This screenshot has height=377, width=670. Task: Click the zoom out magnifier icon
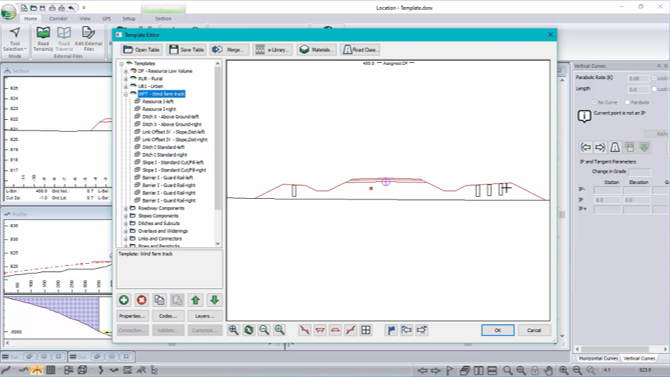point(264,330)
